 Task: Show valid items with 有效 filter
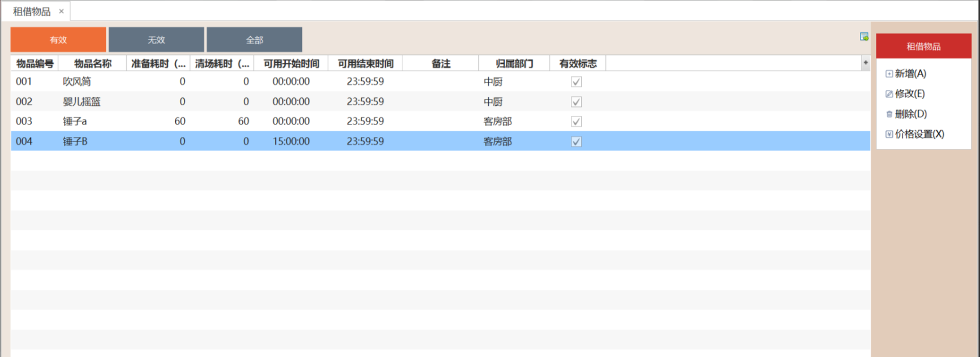point(58,40)
